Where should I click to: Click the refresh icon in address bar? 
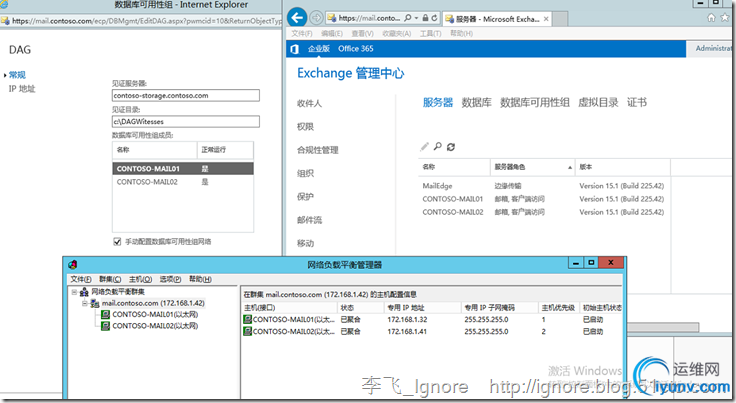point(435,18)
